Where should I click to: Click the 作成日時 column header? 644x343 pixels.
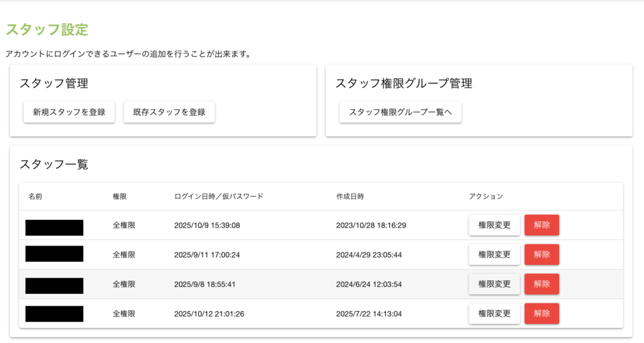click(x=350, y=197)
